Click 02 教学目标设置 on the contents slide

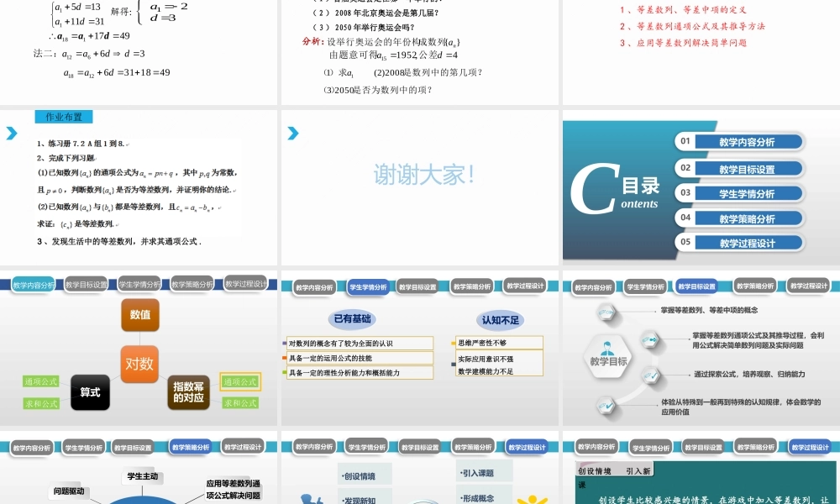(x=740, y=169)
